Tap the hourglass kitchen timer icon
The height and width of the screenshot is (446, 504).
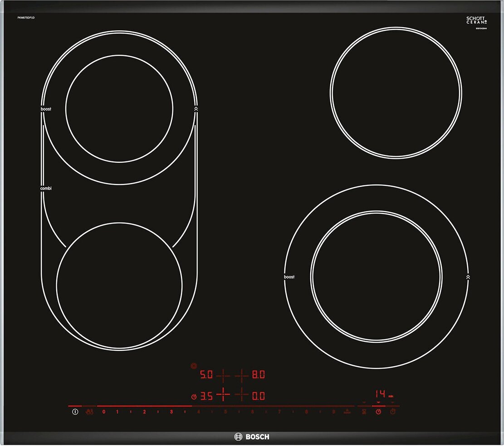point(364,412)
